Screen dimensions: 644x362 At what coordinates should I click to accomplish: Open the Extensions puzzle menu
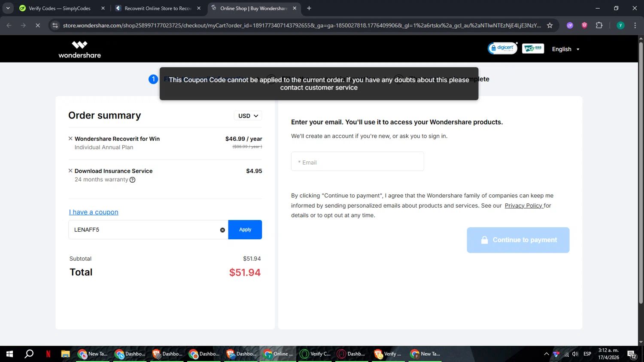coord(599,26)
